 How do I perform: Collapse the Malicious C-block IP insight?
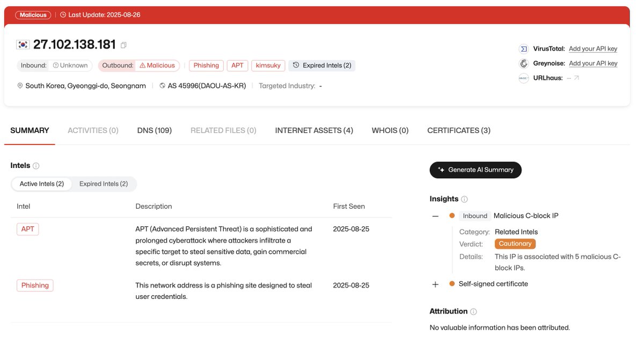(435, 216)
